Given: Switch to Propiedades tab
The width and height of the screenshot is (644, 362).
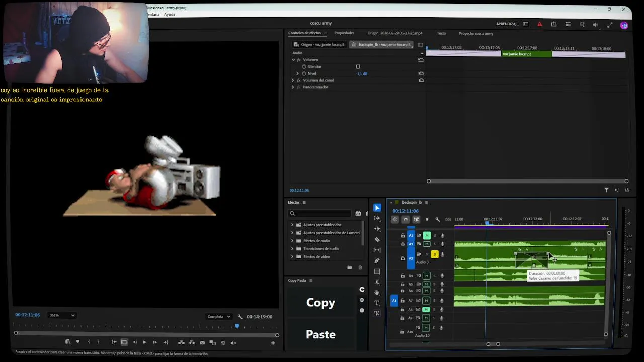Looking at the screenshot, I should point(344,33).
